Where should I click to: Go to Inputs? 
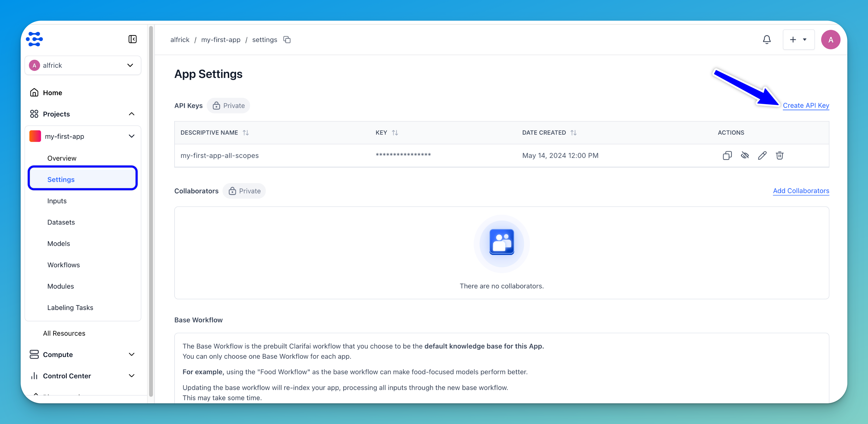pos(57,201)
